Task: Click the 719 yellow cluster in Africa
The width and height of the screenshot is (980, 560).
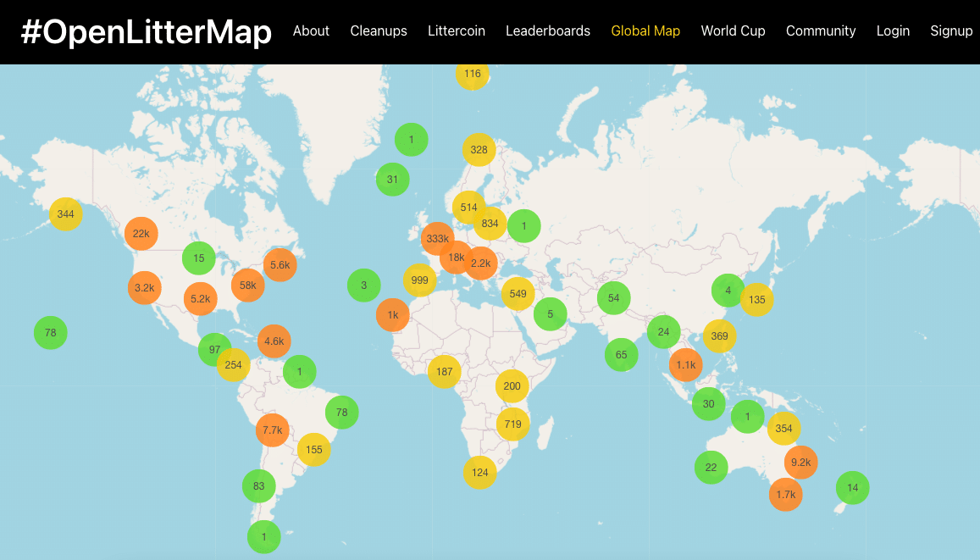Action: pyautogui.click(x=512, y=424)
